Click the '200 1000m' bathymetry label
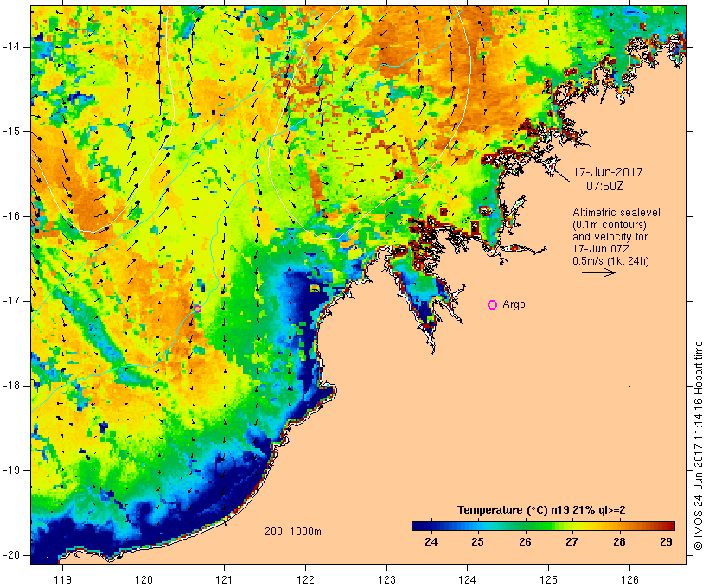The image size is (709, 588). click(x=293, y=532)
